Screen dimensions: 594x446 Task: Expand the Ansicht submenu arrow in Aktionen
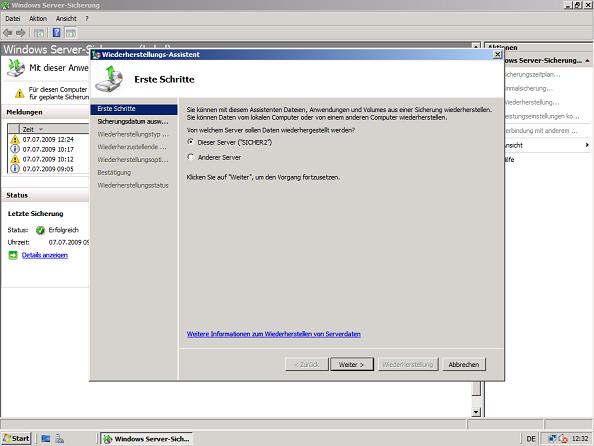click(x=587, y=145)
